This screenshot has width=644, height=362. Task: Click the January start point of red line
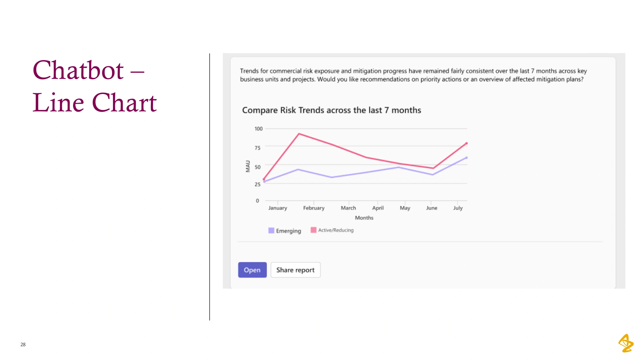tap(264, 179)
